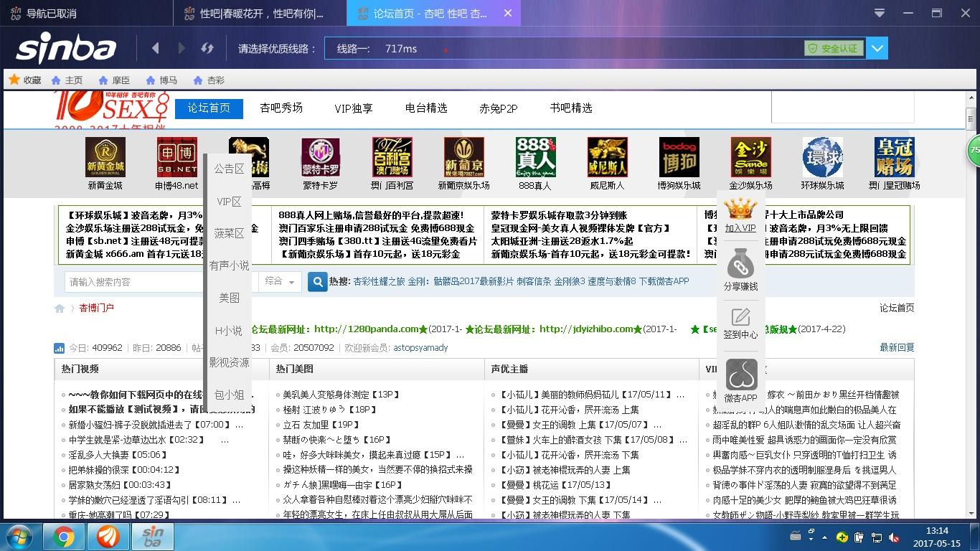This screenshot has height=551, width=980.
Task: Click the 安全认证 button
Action: tap(834, 48)
